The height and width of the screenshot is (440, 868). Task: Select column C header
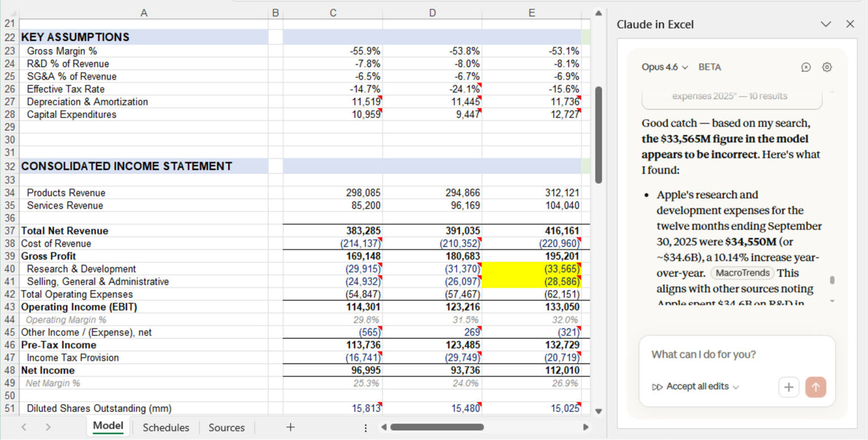333,12
